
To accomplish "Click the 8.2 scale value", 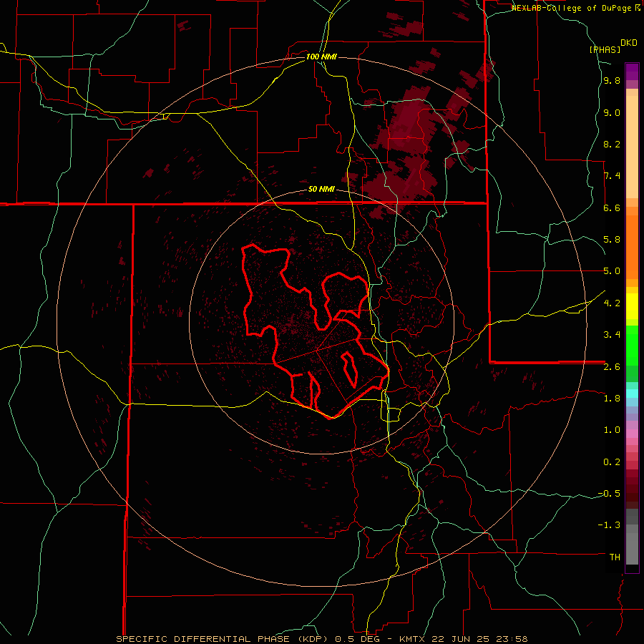I will 612,144.
